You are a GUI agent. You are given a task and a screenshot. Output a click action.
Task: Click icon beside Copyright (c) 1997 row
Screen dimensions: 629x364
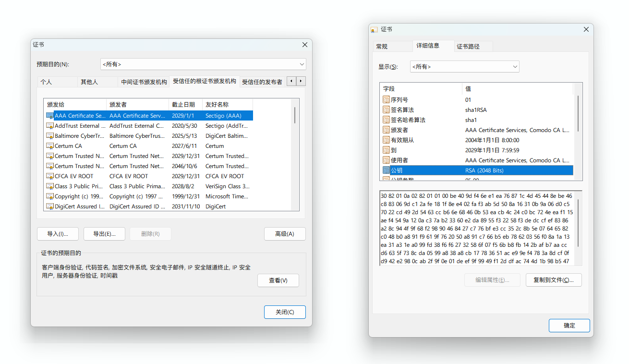coord(50,196)
